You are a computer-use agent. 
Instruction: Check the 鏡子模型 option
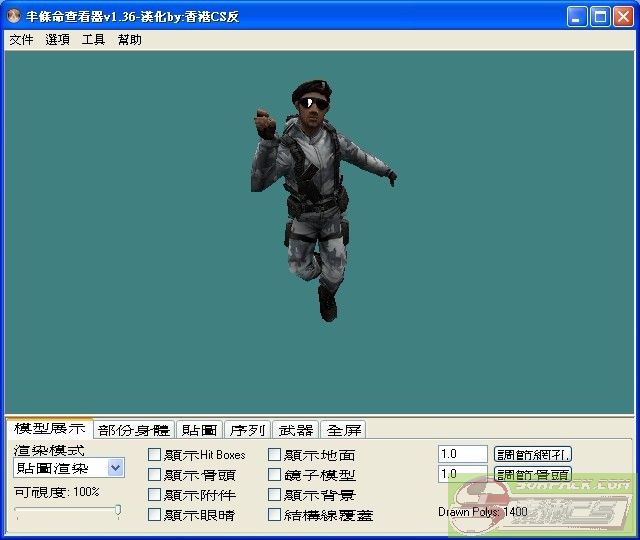275,475
